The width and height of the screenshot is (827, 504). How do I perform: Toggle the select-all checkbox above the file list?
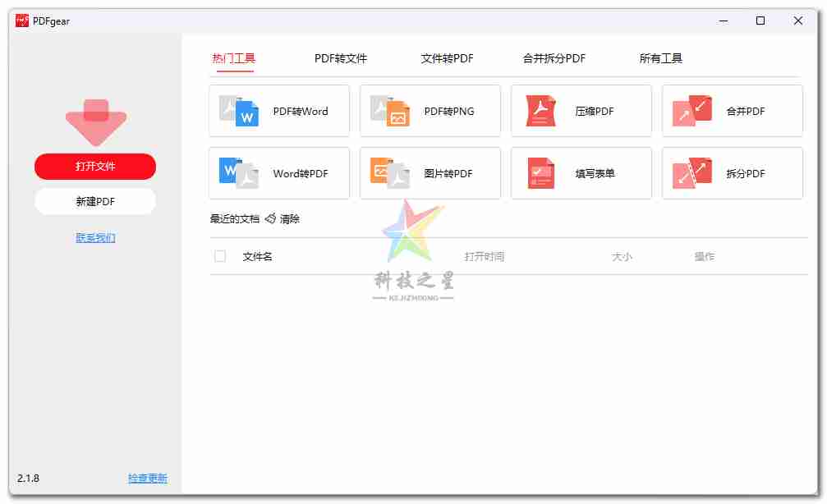[219, 256]
